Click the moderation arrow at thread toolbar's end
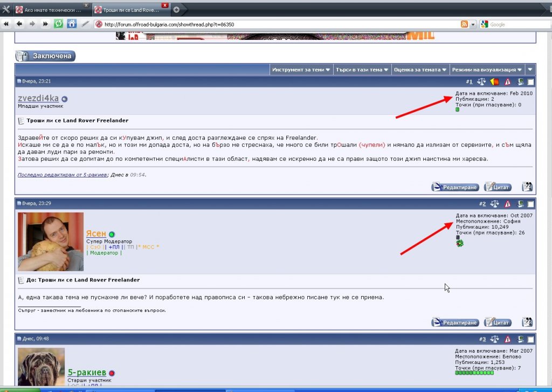The width and height of the screenshot is (552, 392). 530,70
